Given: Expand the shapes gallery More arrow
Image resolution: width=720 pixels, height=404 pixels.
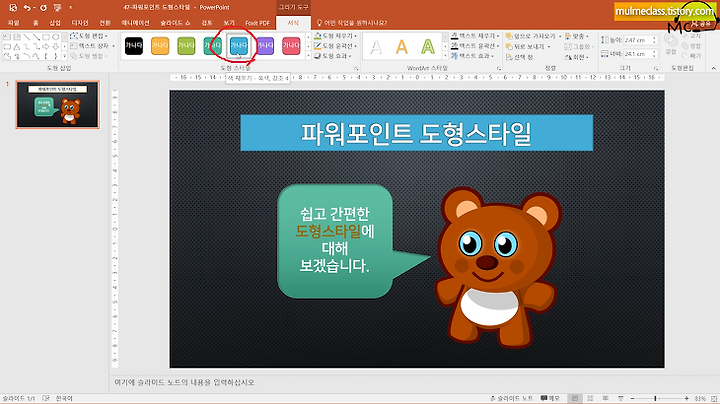Looking at the screenshot, I should click(64, 56).
